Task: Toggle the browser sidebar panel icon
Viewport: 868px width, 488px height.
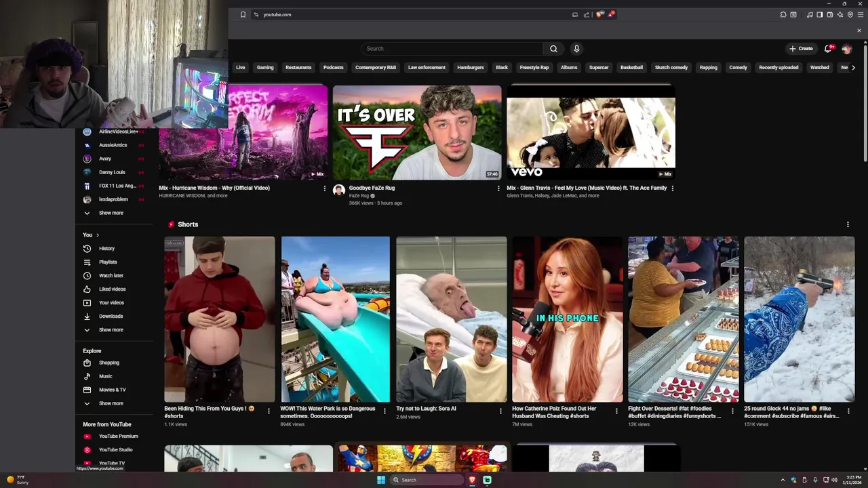Action: [x=819, y=14]
